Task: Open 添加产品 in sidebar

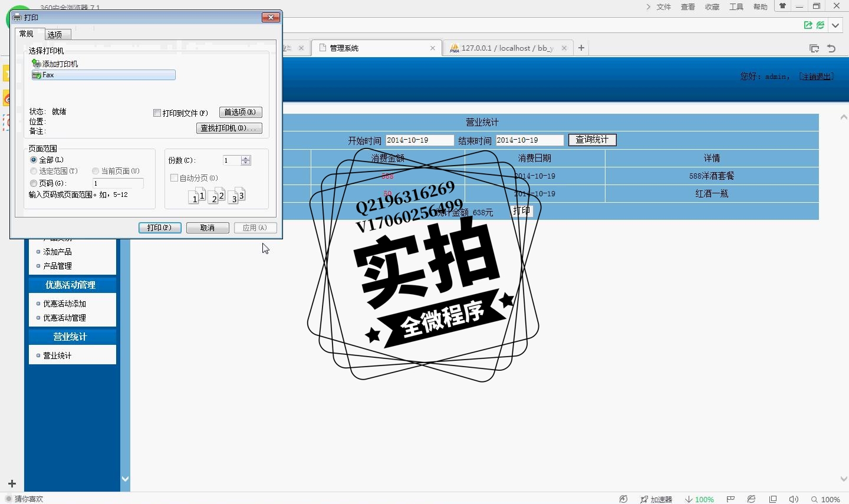Action: click(x=57, y=252)
